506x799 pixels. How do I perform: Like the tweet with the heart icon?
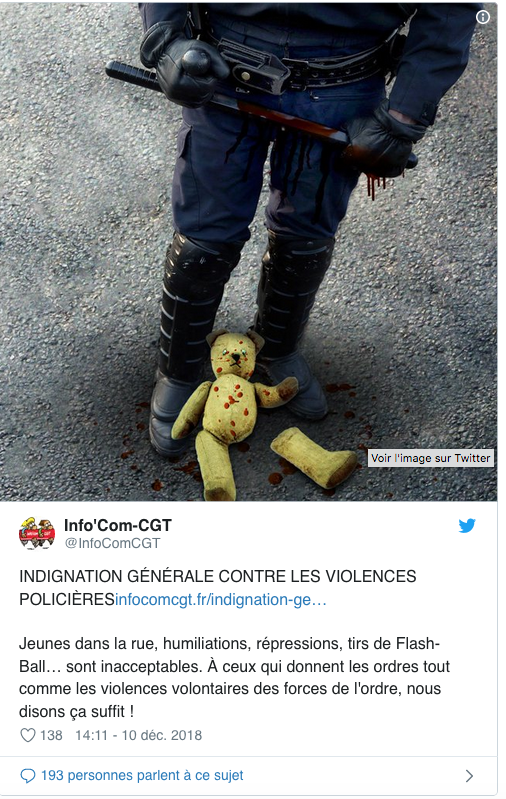point(28,735)
